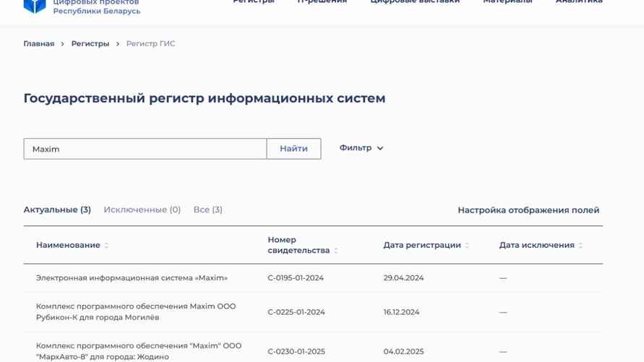The image size is (644, 362).
Task: Sort by Дата регистрации arrows
Action: point(467,246)
